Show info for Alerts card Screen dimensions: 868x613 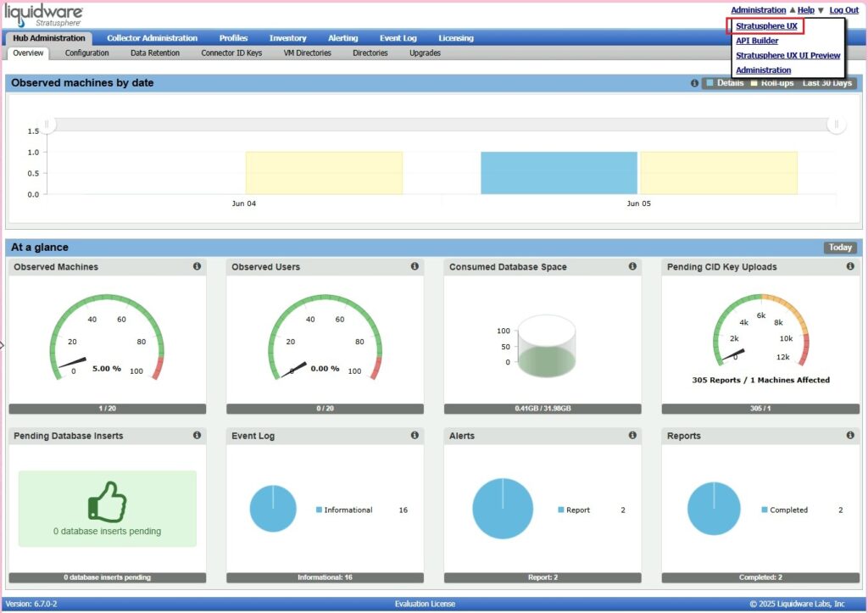[632, 435]
